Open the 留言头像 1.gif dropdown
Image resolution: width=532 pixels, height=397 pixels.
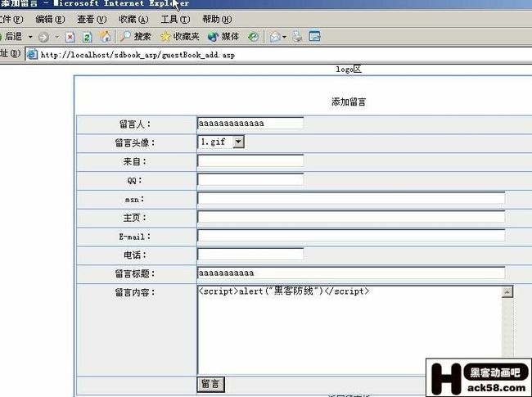click(220, 142)
